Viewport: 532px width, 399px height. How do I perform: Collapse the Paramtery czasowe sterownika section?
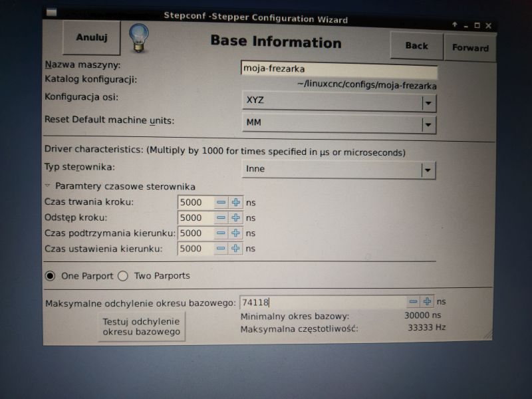point(48,186)
